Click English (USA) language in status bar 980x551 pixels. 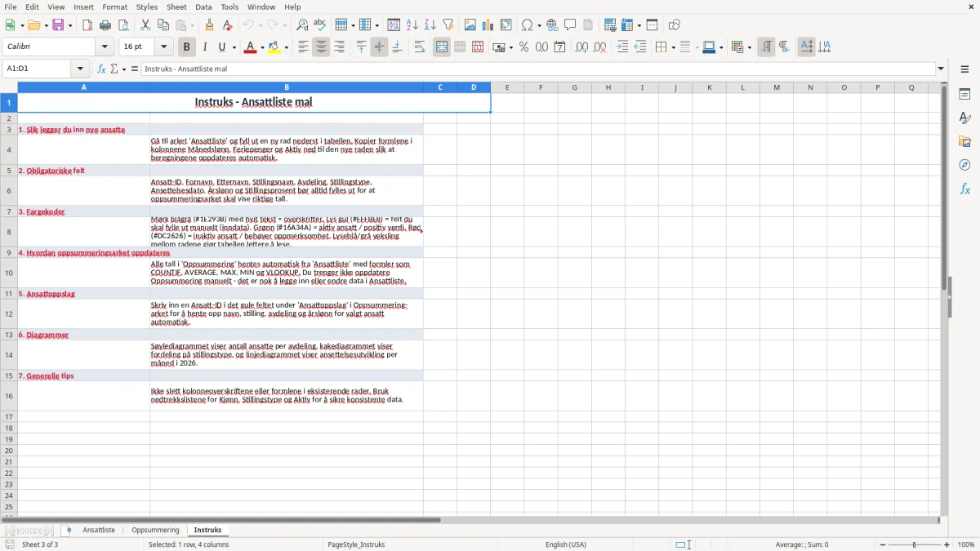[566, 544]
